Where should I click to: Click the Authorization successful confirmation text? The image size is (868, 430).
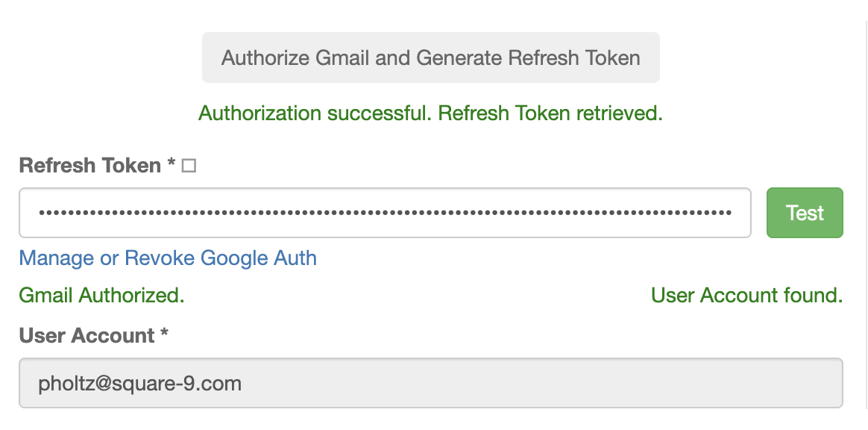point(431,113)
